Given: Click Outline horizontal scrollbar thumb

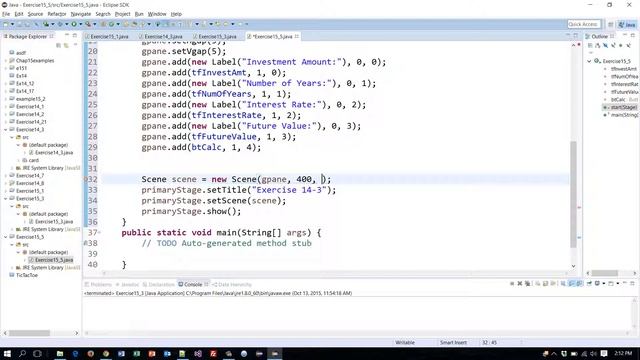Looking at the screenshot, I should coord(605,273).
